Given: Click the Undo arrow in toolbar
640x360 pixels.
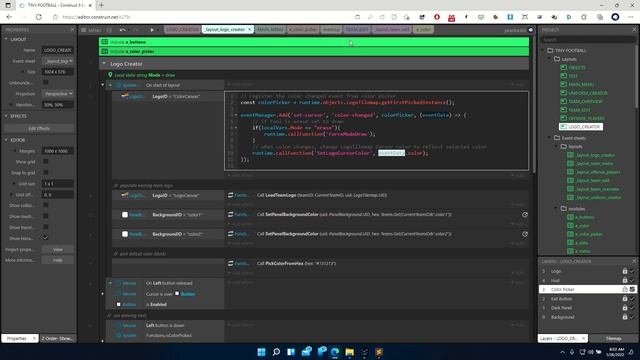Looking at the screenshot, I should [122, 30].
